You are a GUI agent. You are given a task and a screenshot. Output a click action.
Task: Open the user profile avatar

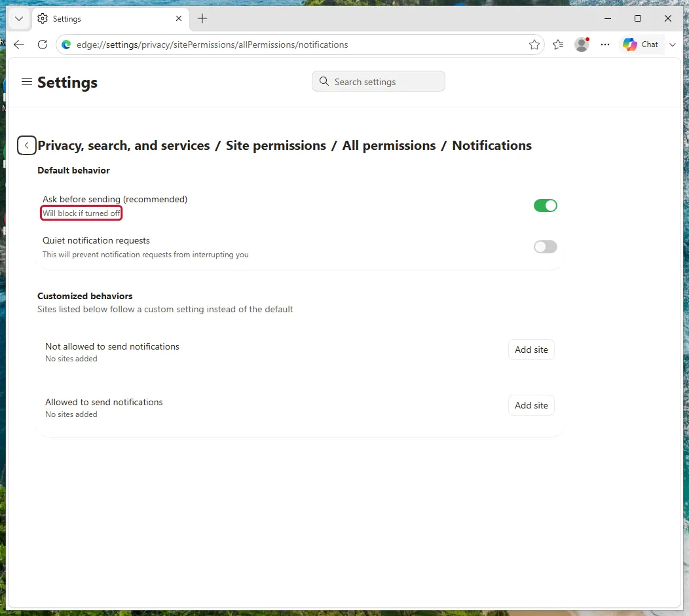click(x=582, y=45)
